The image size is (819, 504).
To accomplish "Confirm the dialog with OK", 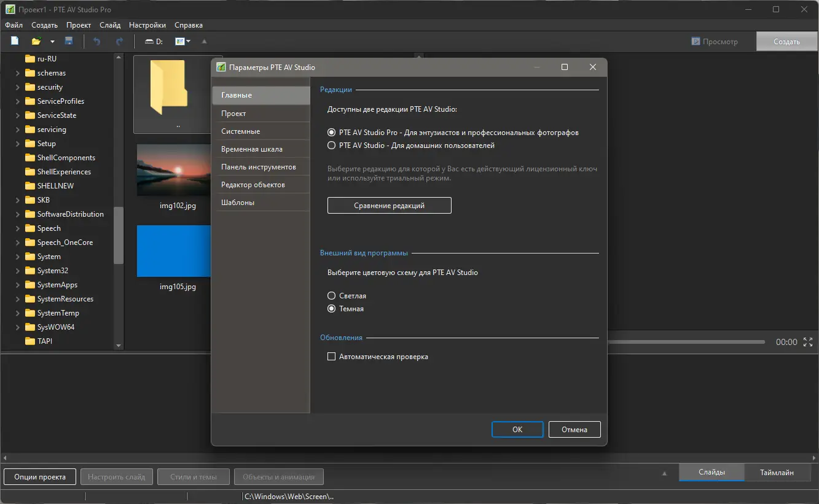I will point(517,430).
